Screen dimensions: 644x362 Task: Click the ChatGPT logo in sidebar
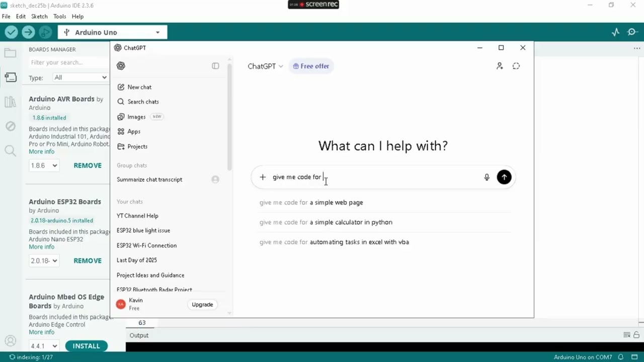coord(121,66)
